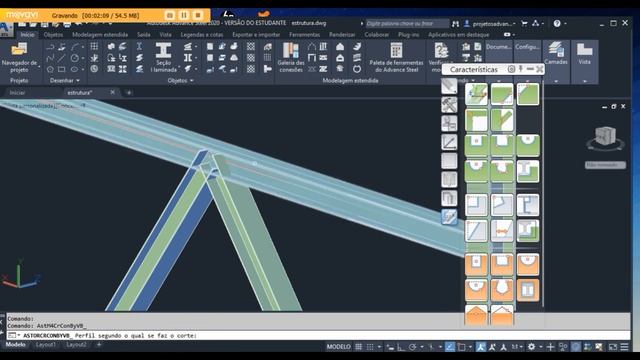Open Galeria das conexões
The height and width of the screenshot is (360, 640).
(x=291, y=58)
